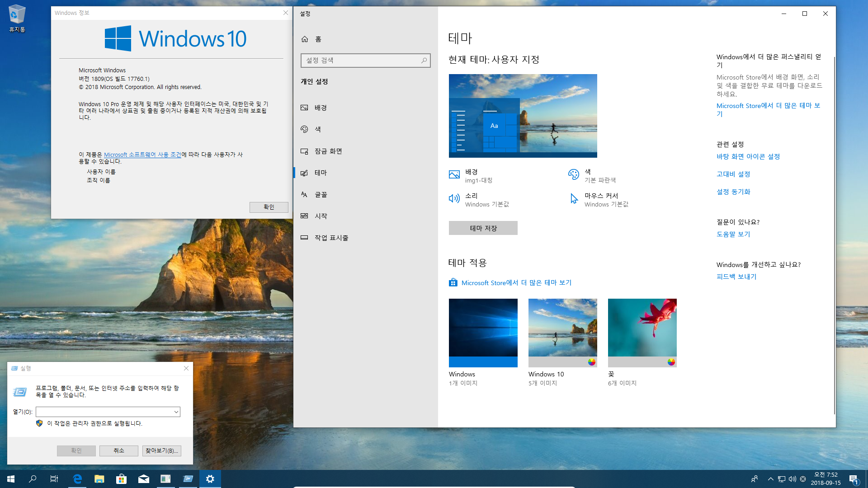Image resolution: width=868 pixels, height=488 pixels.
Task: Open 도움말 보기 link
Action: tap(733, 234)
